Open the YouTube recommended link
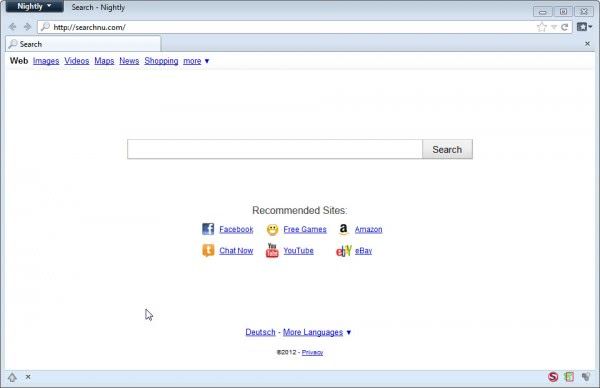 pyautogui.click(x=298, y=251)
